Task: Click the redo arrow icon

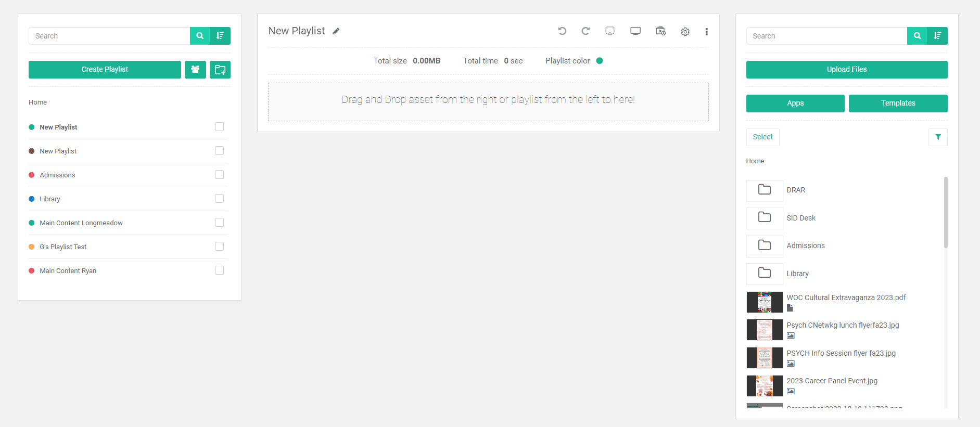Action: pyautogui.click(x=586, y=31)
